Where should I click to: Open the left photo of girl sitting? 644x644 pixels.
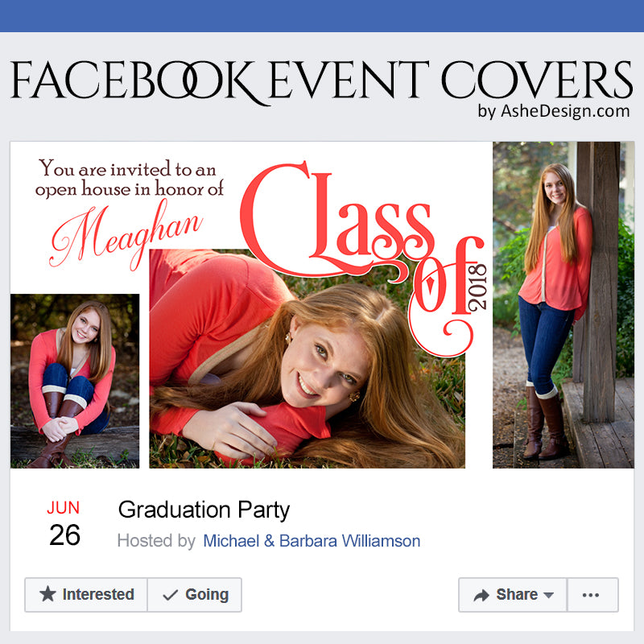tap(75, 380)
